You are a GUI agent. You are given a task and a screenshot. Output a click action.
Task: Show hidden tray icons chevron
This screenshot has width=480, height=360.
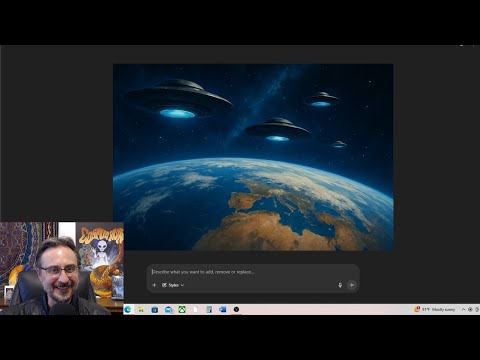click(x=463, y=310)
